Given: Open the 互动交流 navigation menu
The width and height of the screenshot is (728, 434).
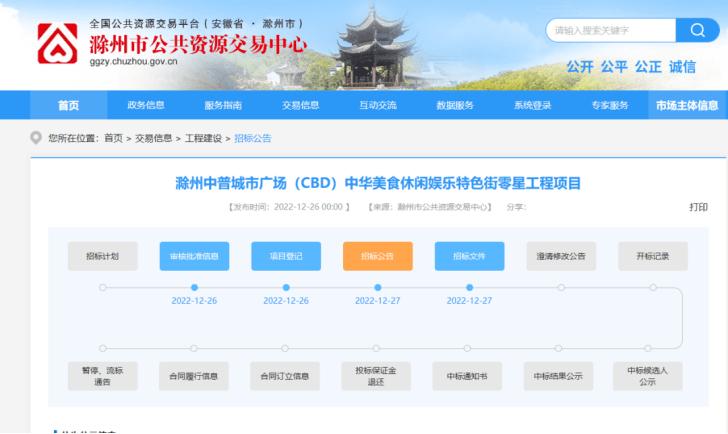Looking at the screenshot, I should coord(377,105).
